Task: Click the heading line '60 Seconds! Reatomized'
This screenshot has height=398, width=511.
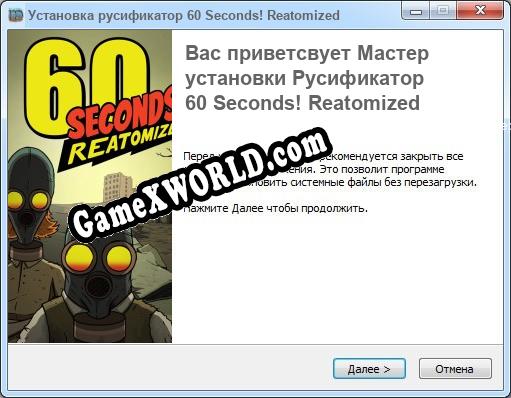Action: click(x=302, y=103)
